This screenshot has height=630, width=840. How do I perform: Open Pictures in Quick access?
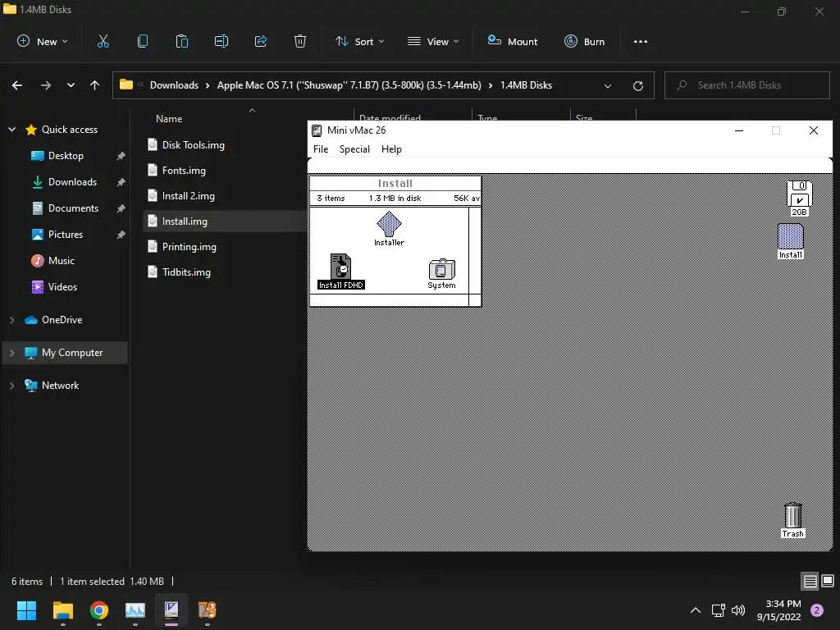click(x=65, y=235)
